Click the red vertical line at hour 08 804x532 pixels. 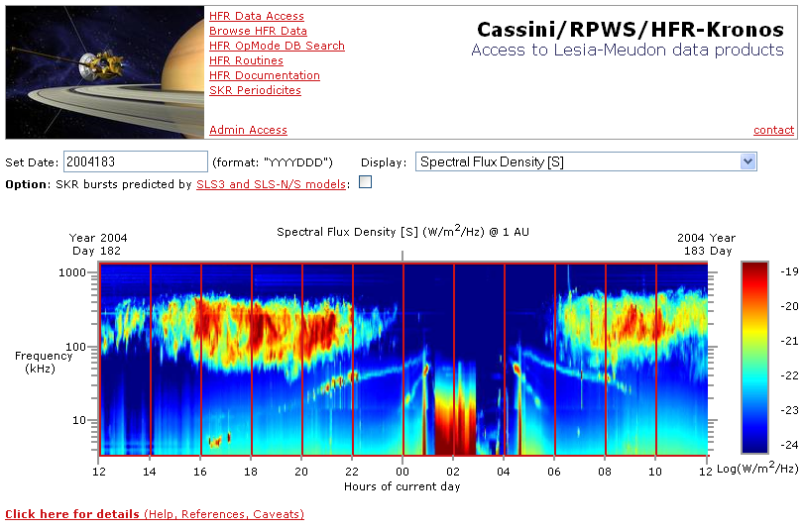[605, 358]
